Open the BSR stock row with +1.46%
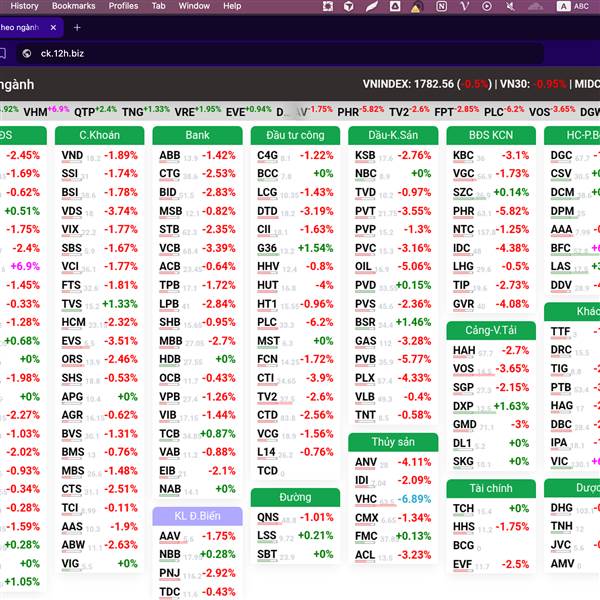The width and height of the screenshot is (600, 600). click(x=393, y=323)
